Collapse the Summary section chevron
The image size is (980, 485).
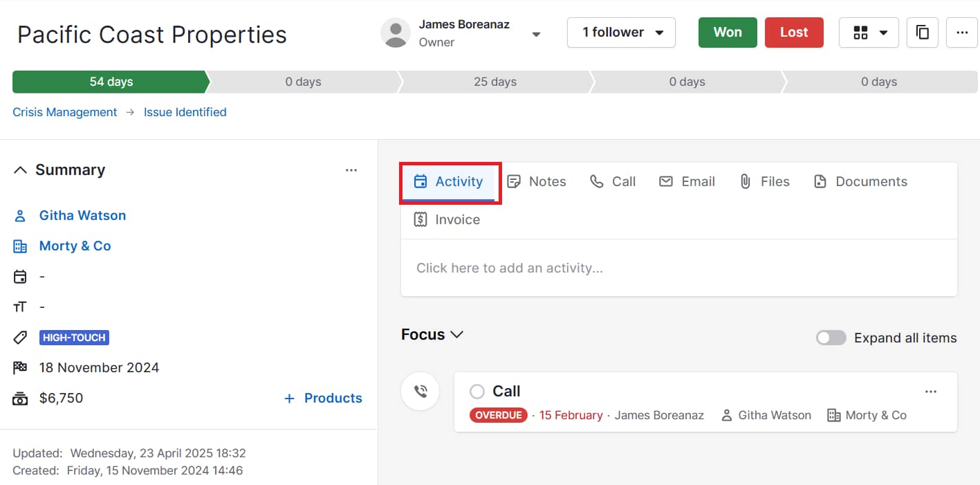pos(21,170)
